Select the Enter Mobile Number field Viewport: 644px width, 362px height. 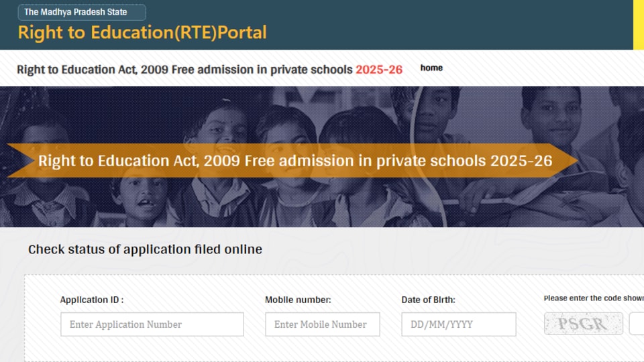pos(323,324)
